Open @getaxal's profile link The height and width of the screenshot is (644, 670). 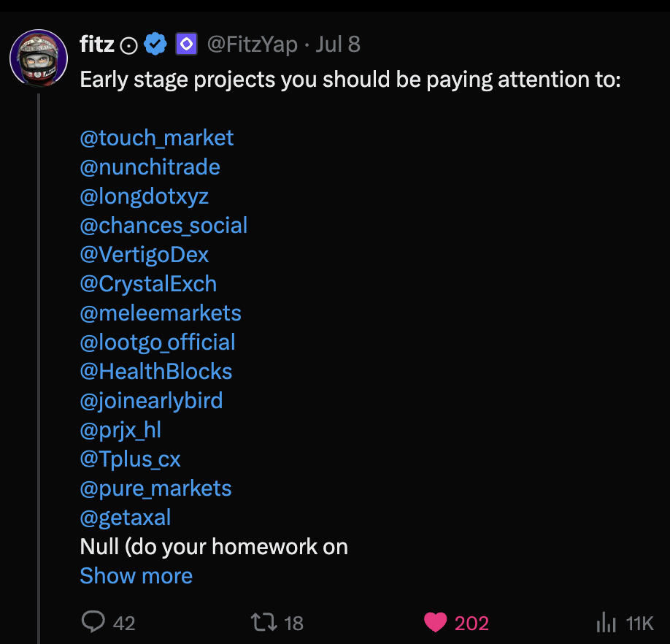point(125,517)
